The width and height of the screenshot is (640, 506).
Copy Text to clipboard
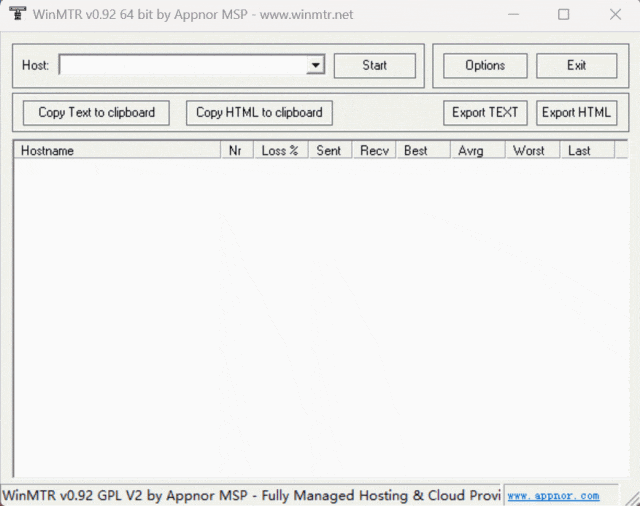pos(96,113)
